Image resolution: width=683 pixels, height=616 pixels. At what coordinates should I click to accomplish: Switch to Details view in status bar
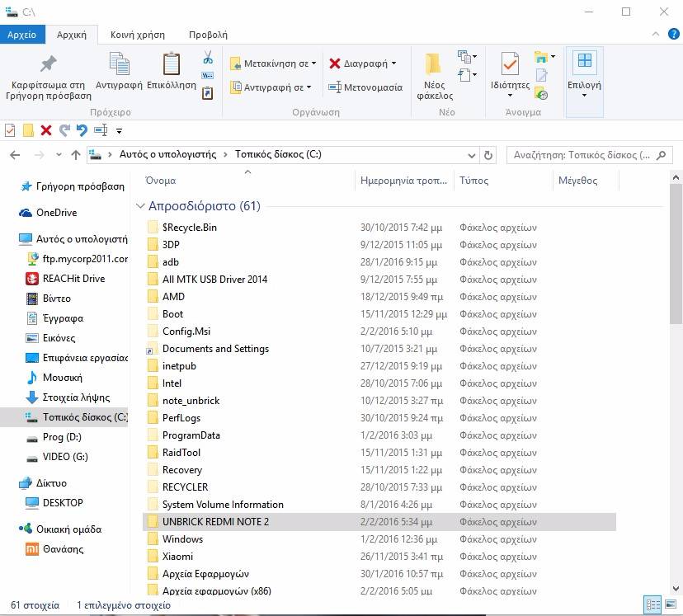click(652, 605)
